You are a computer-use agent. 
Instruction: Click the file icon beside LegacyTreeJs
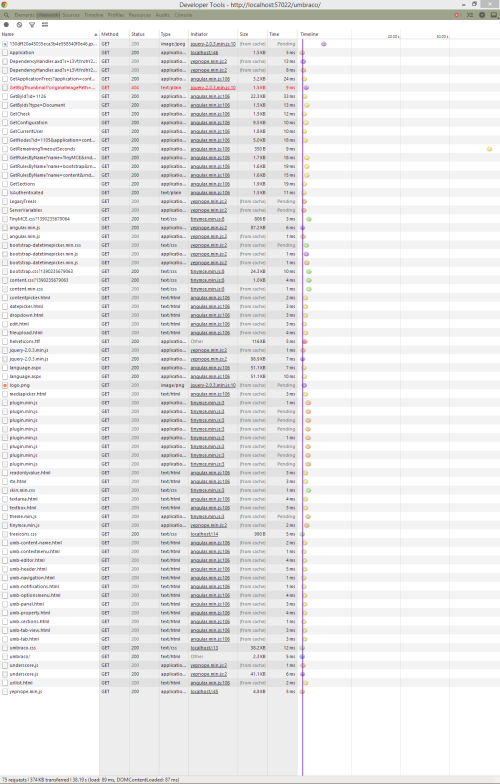5,202
